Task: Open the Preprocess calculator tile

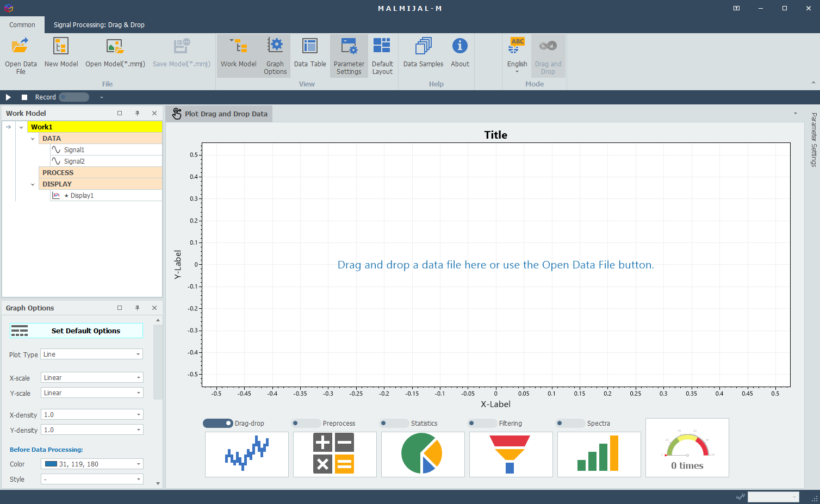Action: 335,455
